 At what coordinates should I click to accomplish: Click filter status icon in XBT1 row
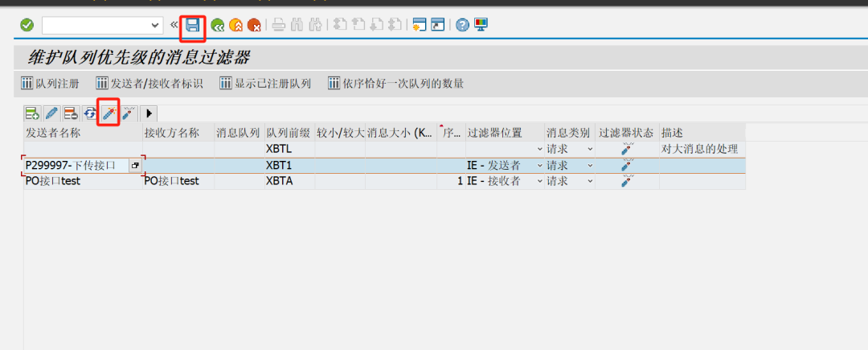click(x=627, y=165)
